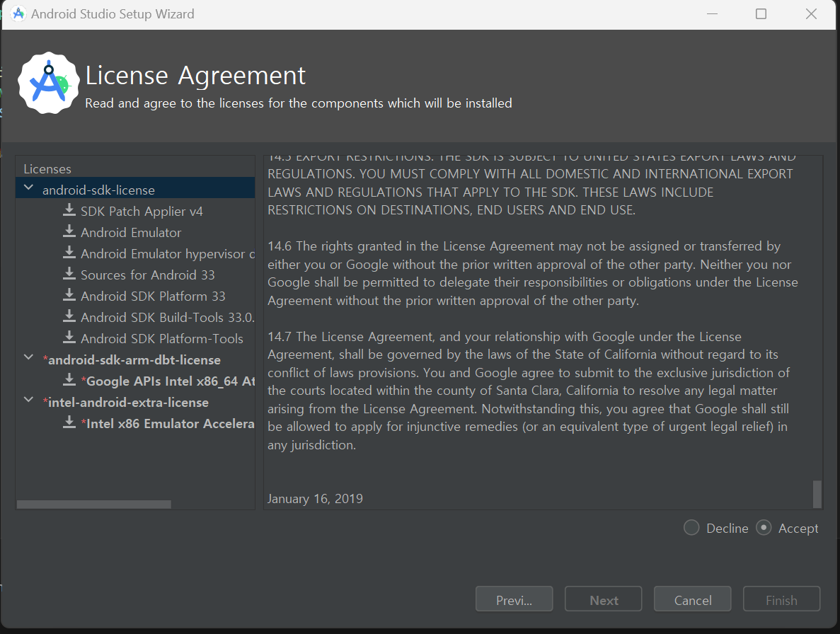840x634 pixels.
Task: Click the download icon beside Android SDK Platform 33
Action: pos(69,295)
